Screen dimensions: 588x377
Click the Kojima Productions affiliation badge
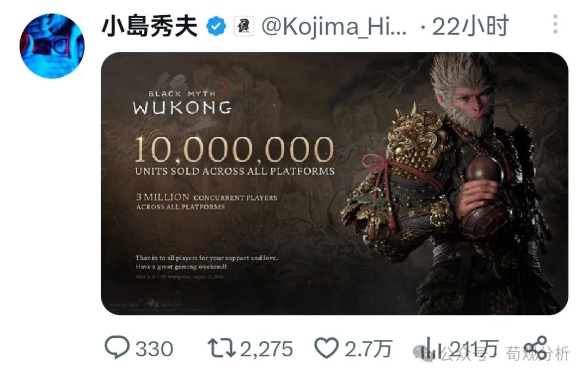(244, 26)
